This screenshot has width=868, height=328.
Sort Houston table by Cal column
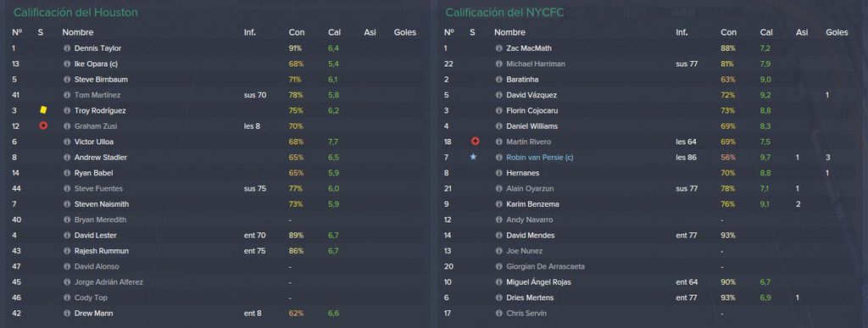[x=334, y=33]
